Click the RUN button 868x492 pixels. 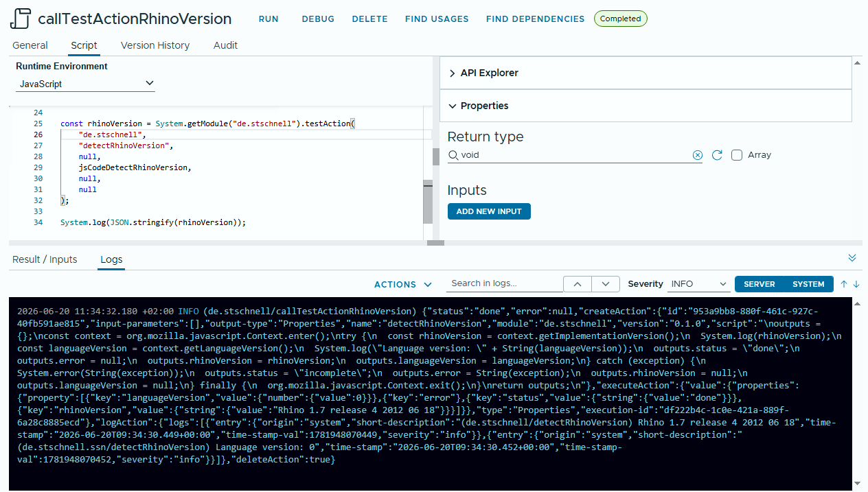coord(269,19)
